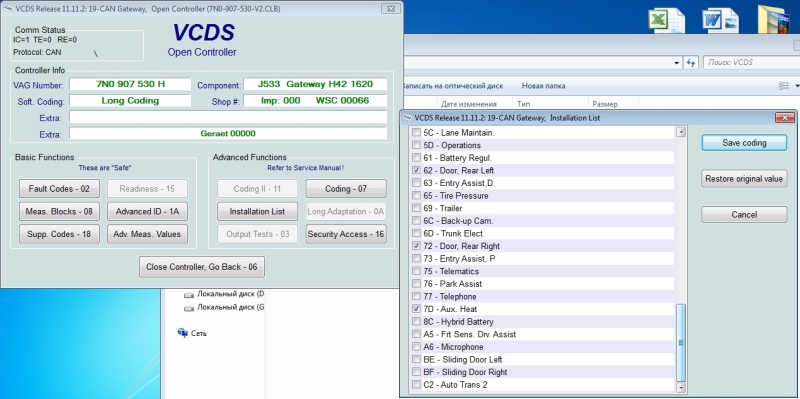Click Close Controller, Go Back - 06
Screen dimensions: 800x399
[x=202, y=267]
